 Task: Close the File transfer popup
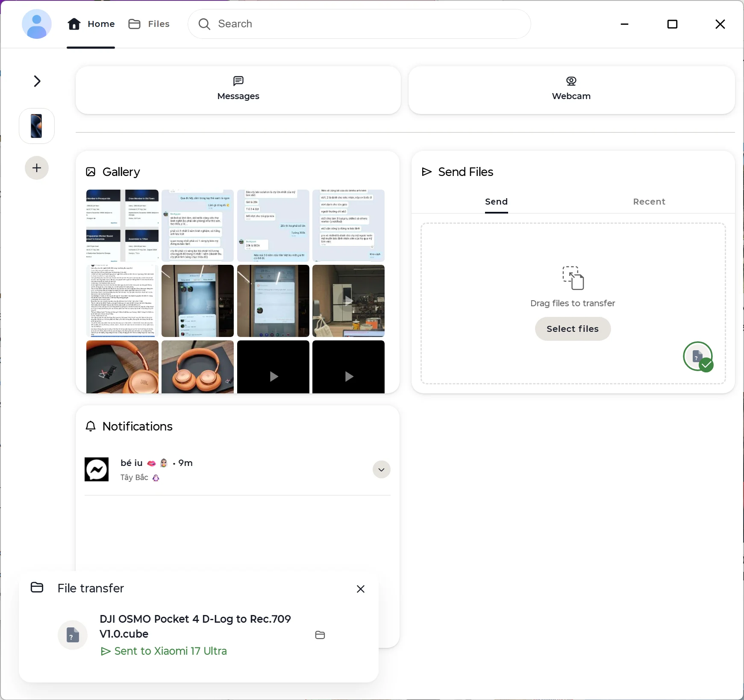[361, 589]
